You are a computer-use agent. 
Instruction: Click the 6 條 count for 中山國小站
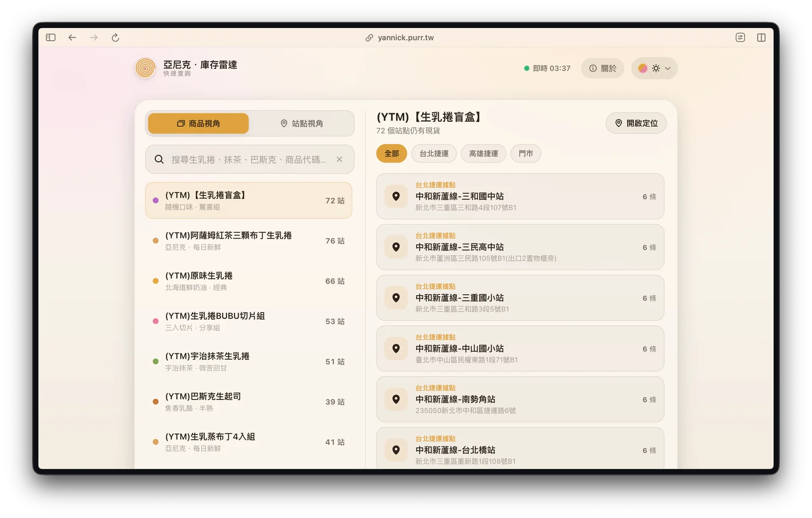tap(649, 349)
